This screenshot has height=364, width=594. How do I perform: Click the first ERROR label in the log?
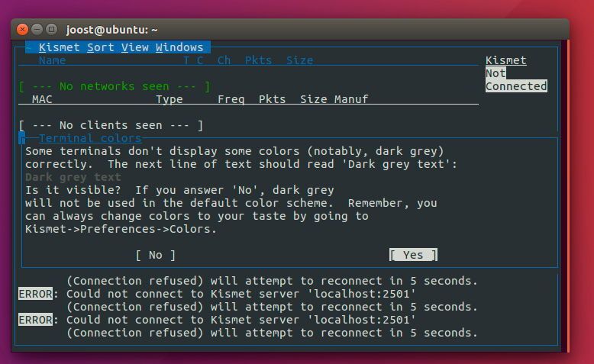coord(35,294)
